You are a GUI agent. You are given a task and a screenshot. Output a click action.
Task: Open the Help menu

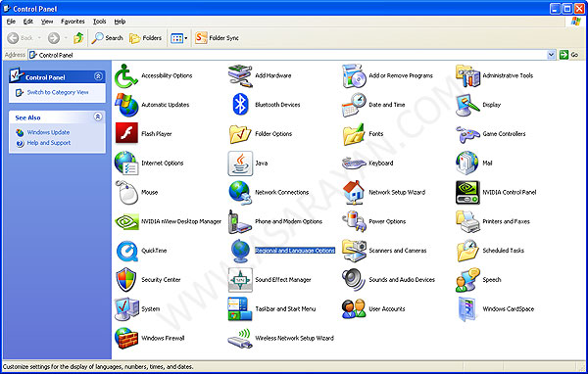[120, 22]
